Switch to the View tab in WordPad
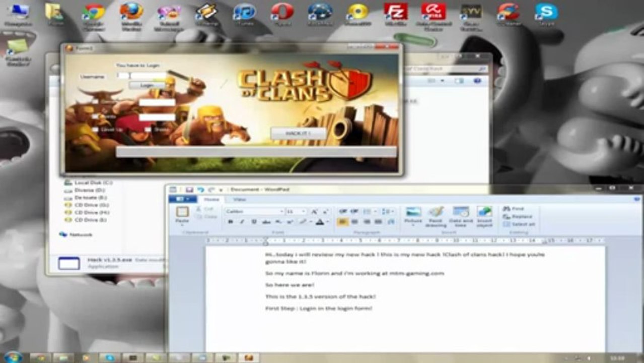The width and height of the screenshot is (644, 363). (239, 200)
